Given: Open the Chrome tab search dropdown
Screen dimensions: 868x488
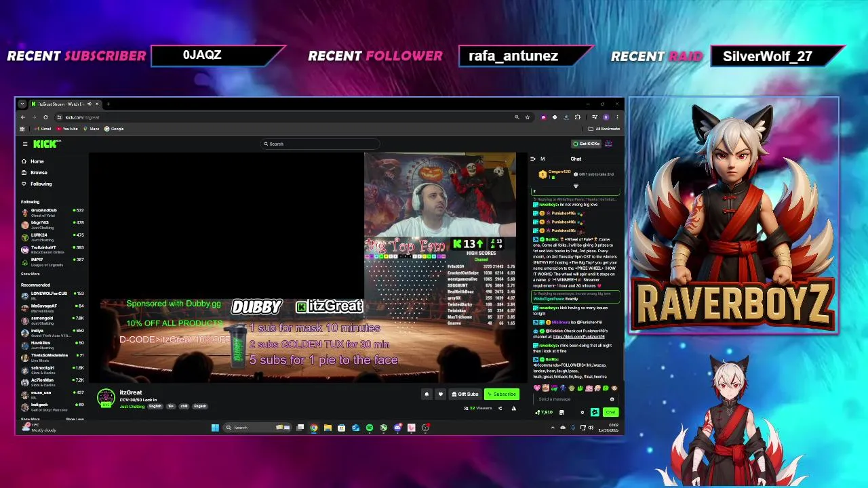Looking at the screenshot, I should [x=22, y=104].
